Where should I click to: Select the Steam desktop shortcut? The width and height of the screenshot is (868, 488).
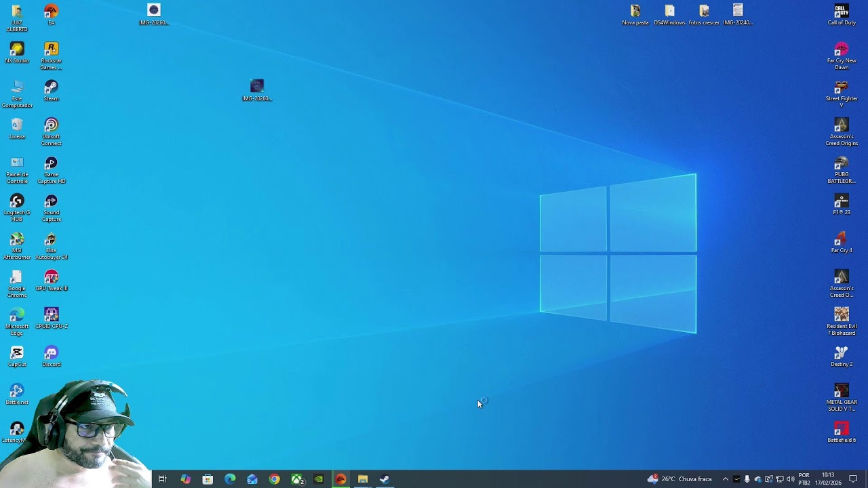pyautogui.click(x=51, y=91)
